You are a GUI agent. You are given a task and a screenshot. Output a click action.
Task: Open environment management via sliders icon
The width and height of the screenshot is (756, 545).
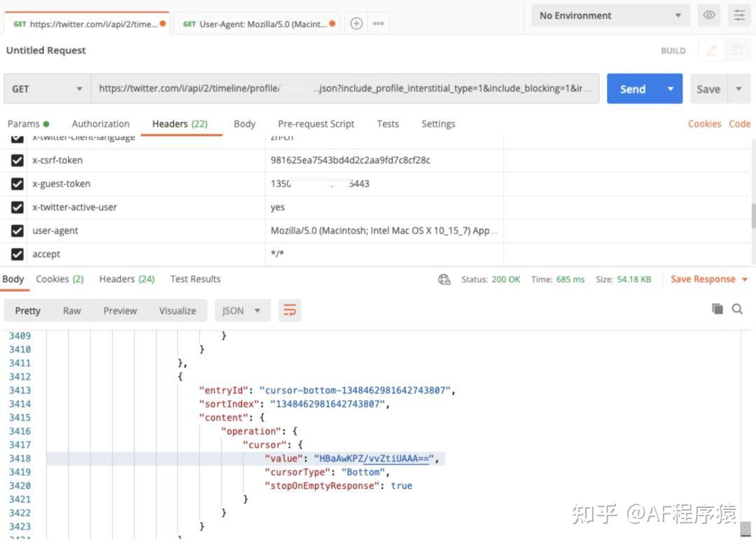click(738, 15)
